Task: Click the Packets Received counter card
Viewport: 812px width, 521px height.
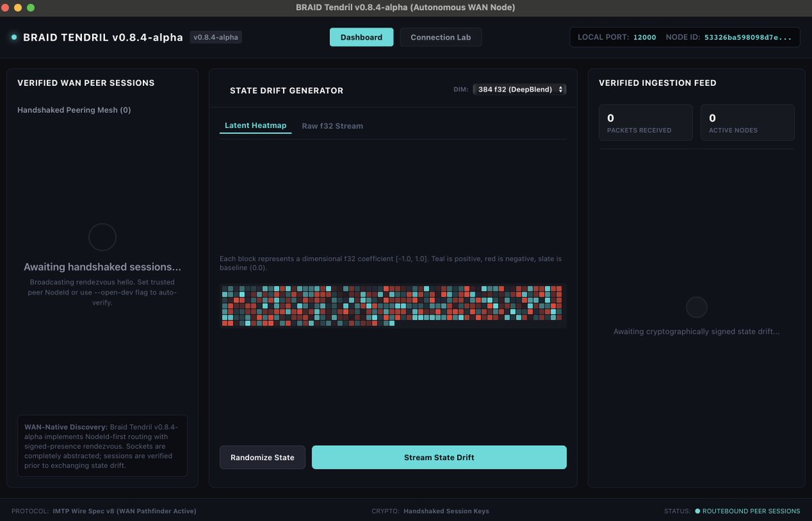Action: point(646,122)
